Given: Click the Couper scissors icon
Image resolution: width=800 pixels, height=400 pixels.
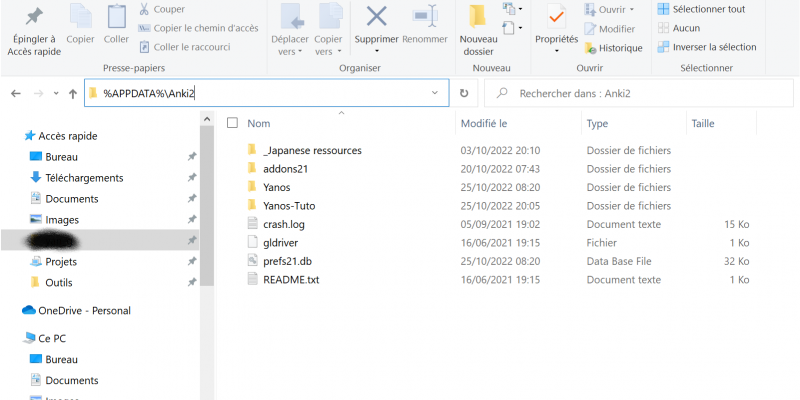Looking at the screenshot, I should tap(144, 9).
